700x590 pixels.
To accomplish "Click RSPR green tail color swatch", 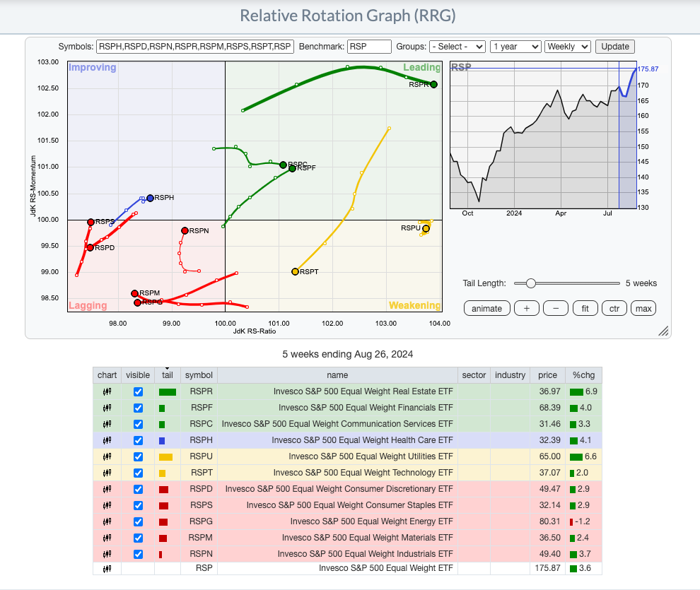I will [x=168, y=392].
